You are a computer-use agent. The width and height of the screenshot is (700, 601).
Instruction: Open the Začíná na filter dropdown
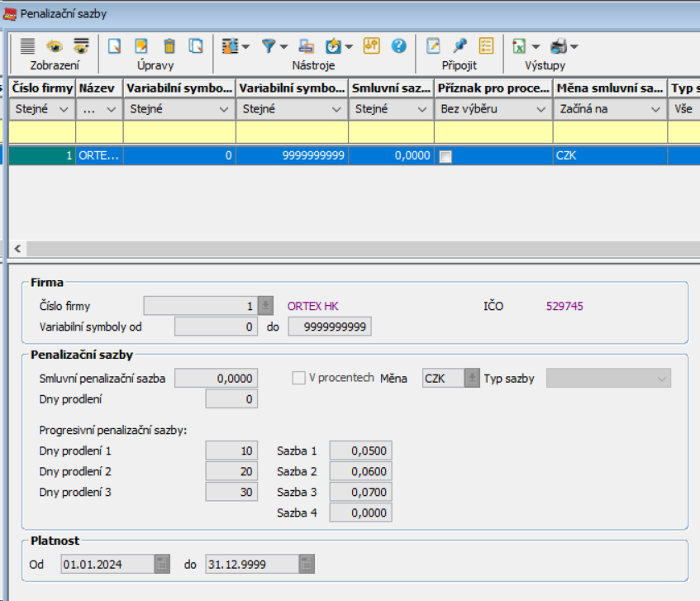click(655, 109)
